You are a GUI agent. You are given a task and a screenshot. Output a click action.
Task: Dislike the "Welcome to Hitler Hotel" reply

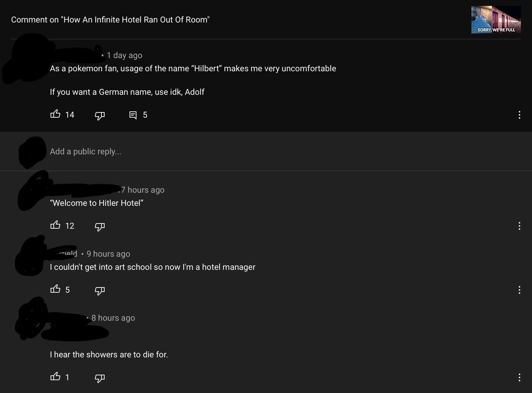tap(100, 226)
